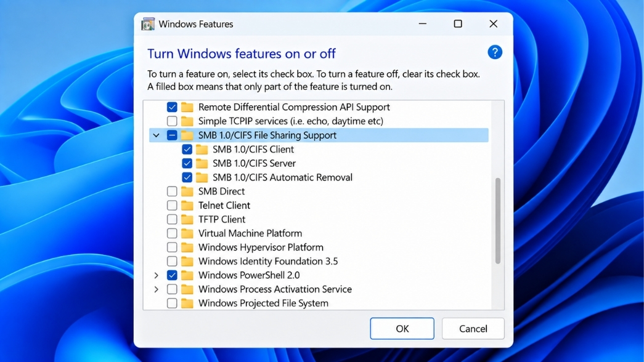Click folder icon beside Telnet Client

[187, 205]
